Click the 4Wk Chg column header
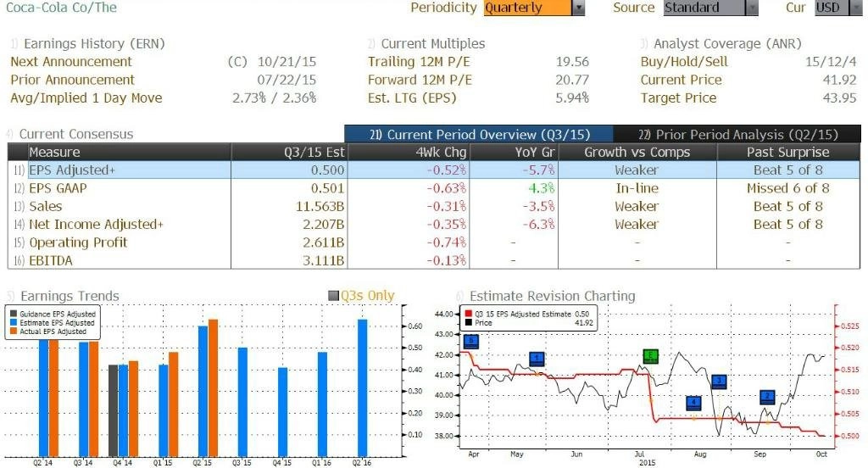Image resolution: width=868 pixels, height=468 pixels. point(409,153)
